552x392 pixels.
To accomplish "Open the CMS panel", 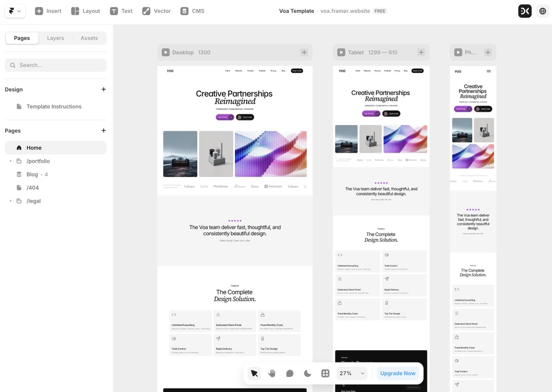I will 192,11.
